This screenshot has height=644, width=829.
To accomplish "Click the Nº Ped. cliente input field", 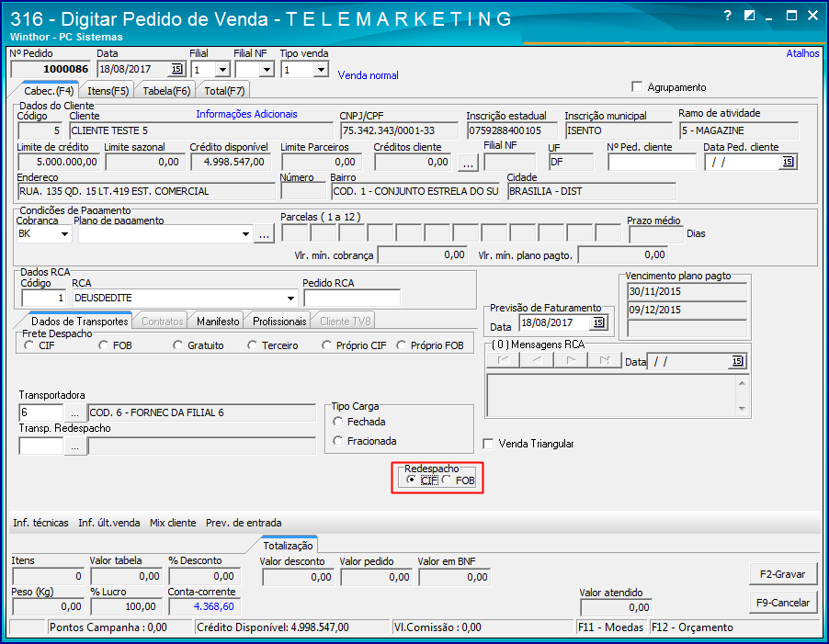I will [652, 163].
